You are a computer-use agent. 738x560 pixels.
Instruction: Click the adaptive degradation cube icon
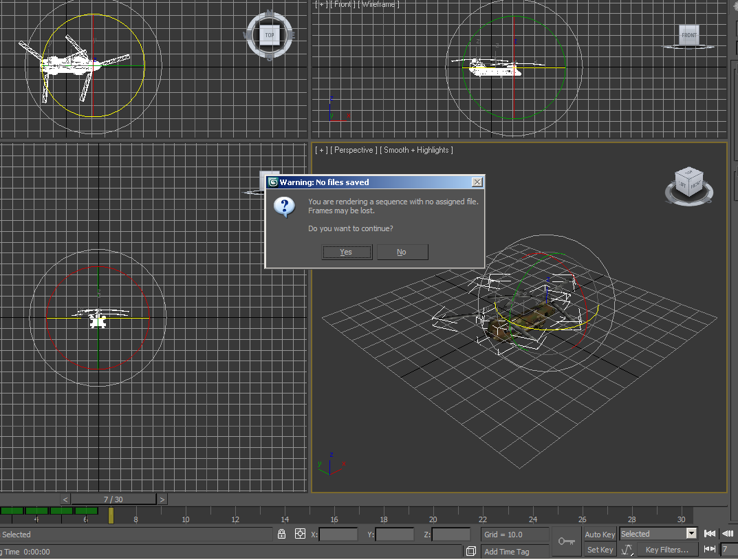[x=470, y=552]
